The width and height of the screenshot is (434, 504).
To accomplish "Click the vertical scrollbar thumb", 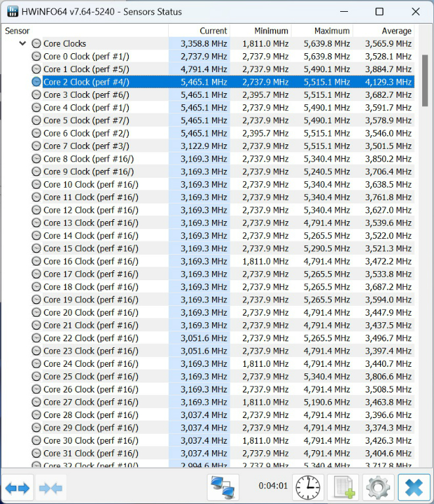I will coord(425,80).
